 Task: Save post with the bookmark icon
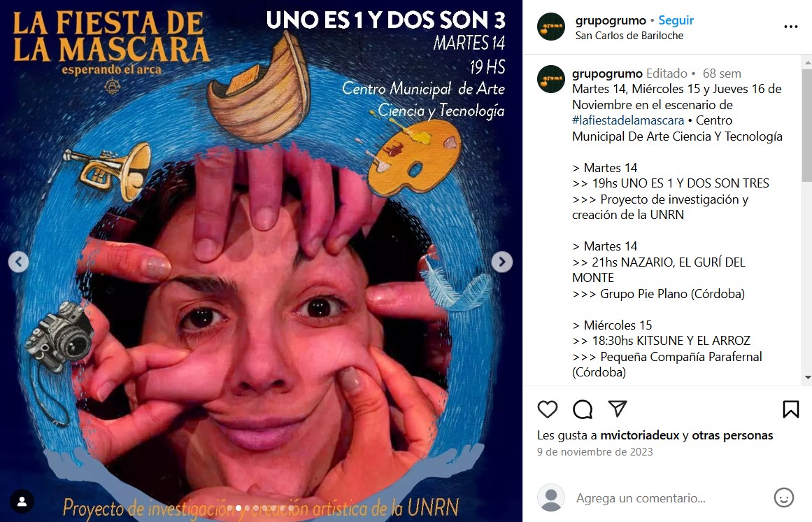790,409
